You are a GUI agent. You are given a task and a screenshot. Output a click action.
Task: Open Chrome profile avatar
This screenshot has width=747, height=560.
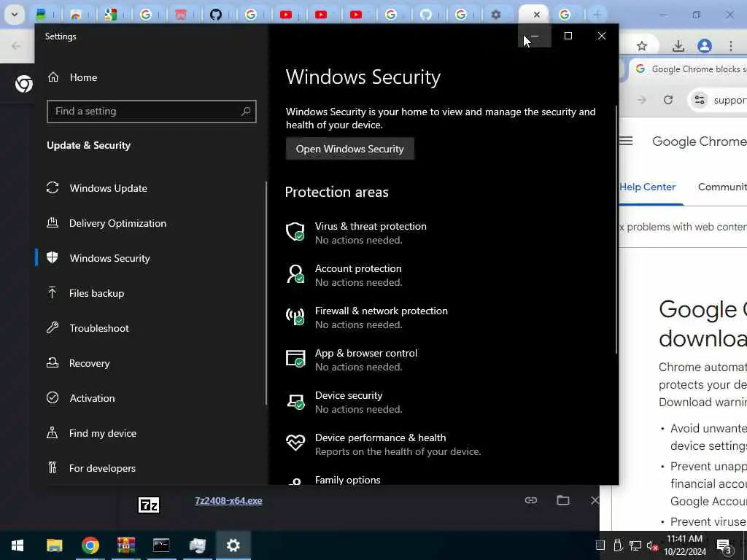pyautogui.click(x=704, y=46)
